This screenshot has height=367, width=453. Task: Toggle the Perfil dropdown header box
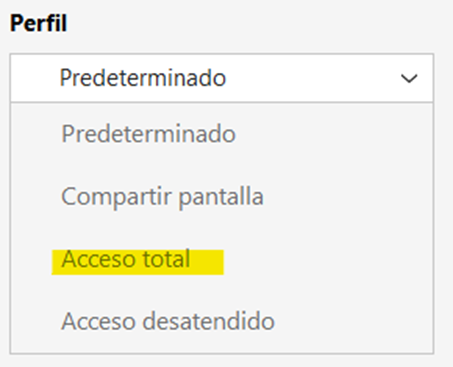coord(222,78)
